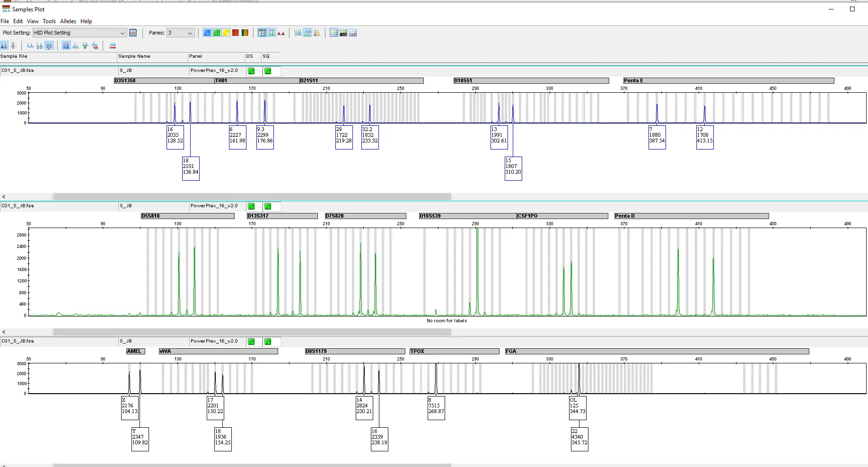This screenshot has width=868, height=467.
Task: Select the TH01 marker label
Action: pyautogui.click(x=257, y=80)
